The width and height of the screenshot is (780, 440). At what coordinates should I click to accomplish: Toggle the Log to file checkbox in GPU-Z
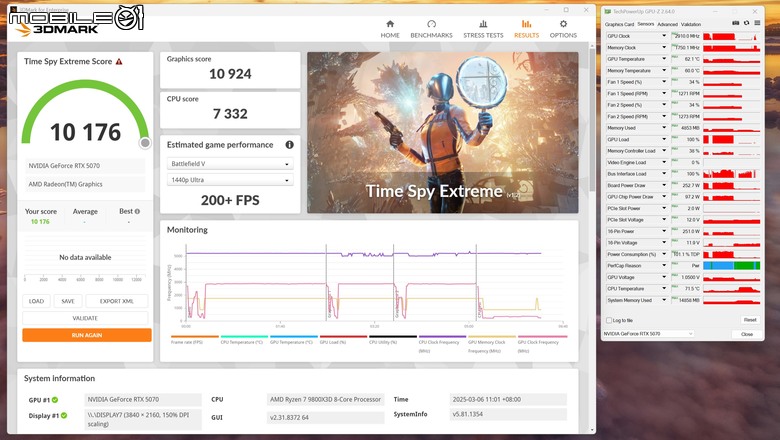609,320
